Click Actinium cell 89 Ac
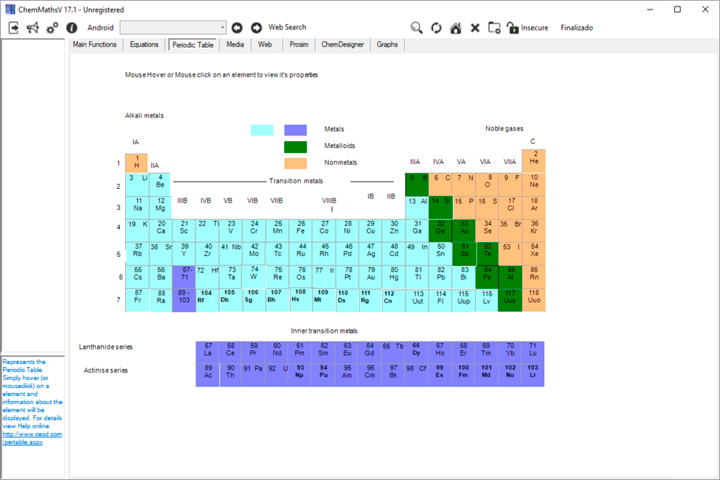 pyautogui.click(x=208, y=375)
